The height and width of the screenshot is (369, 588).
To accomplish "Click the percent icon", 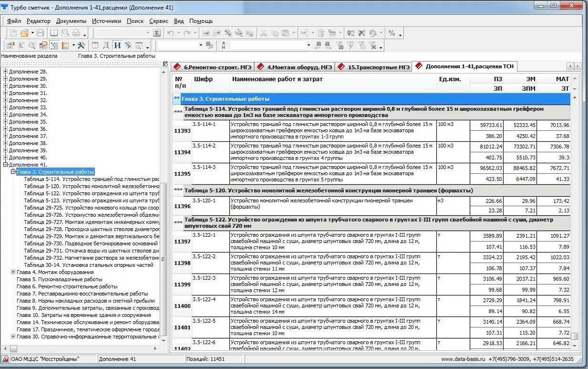I will coord(392,33).
